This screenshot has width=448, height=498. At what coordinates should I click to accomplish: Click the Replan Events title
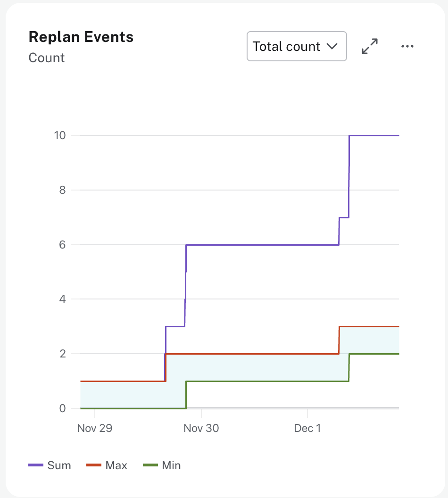coord(81,37)
